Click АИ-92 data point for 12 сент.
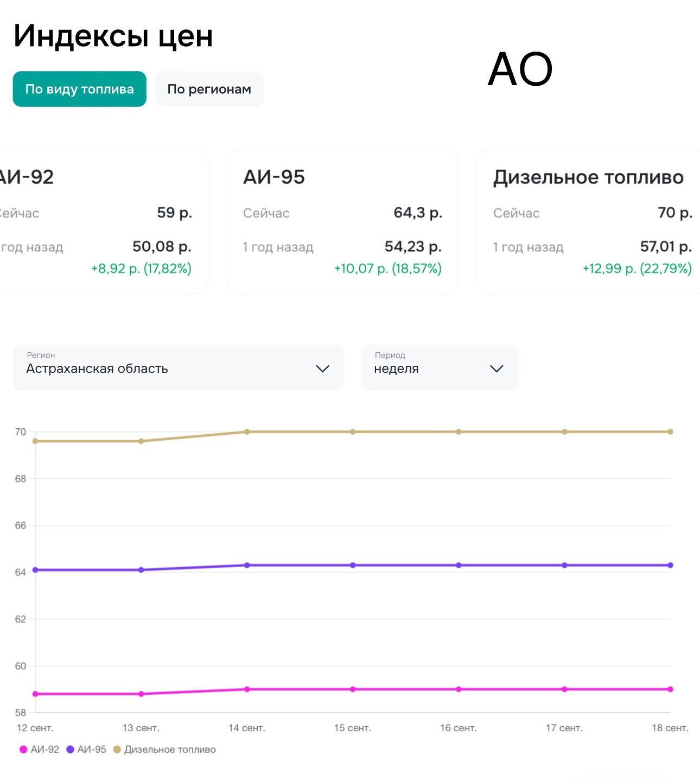This screenshot has width=700, height=780. tap(35, 694)
